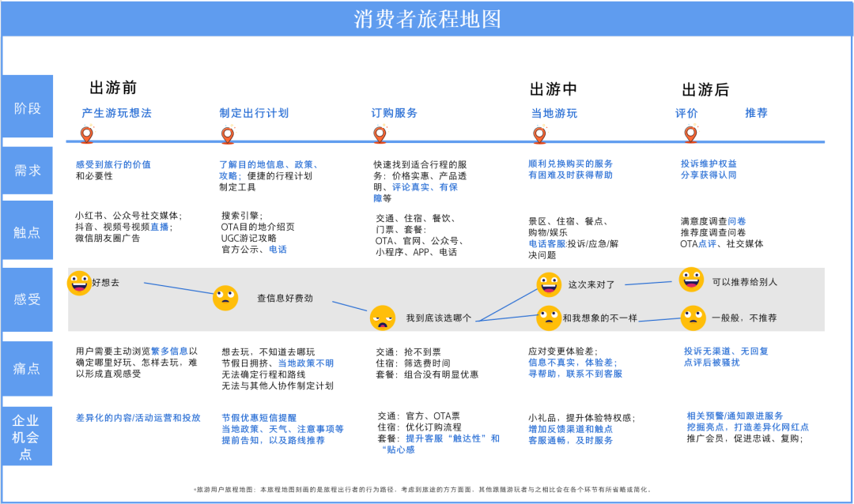Click the 好想去 feeling label
Viewport: 854px width, 504px height.
pyautogui.click(x=106, y=283)
